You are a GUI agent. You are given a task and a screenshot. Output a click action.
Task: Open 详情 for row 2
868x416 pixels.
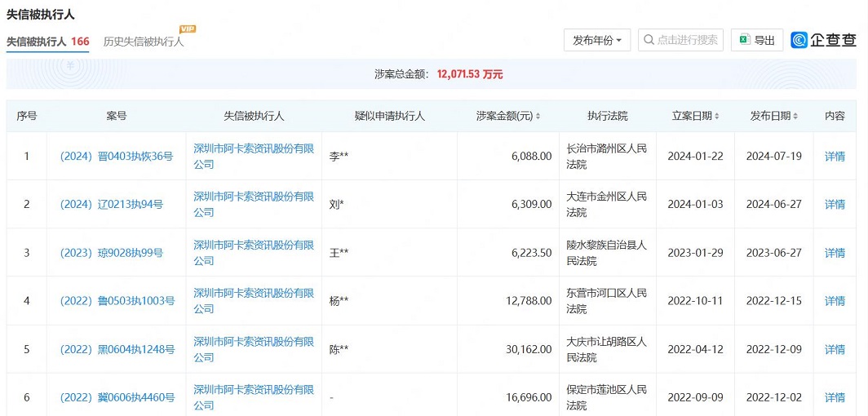(x=835, y=205)
